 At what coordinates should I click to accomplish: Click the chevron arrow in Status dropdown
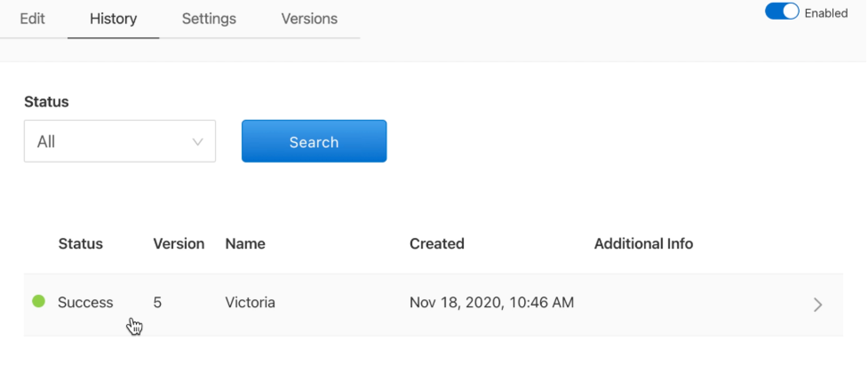(x=197, y=142)
